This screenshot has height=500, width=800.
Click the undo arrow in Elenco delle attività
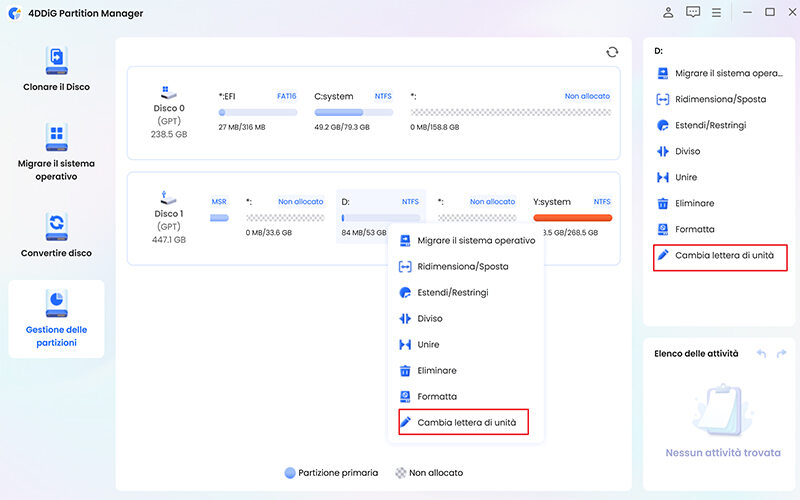(x=762, y=354)
